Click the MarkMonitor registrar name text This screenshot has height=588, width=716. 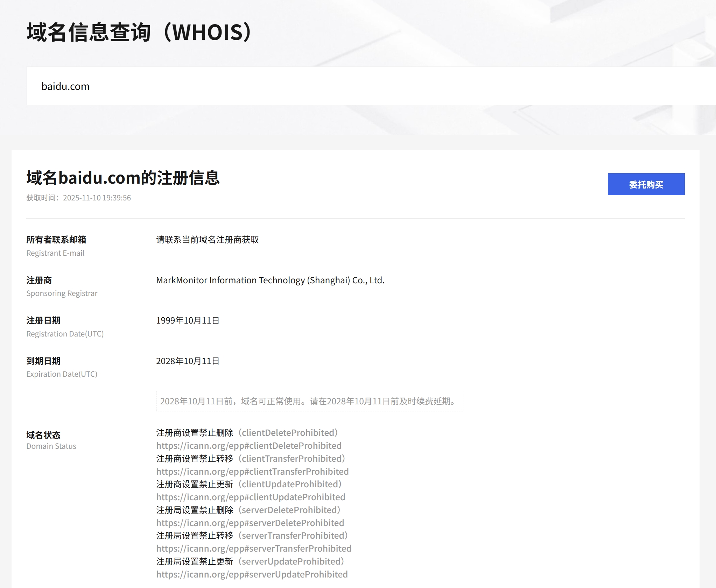270,280
